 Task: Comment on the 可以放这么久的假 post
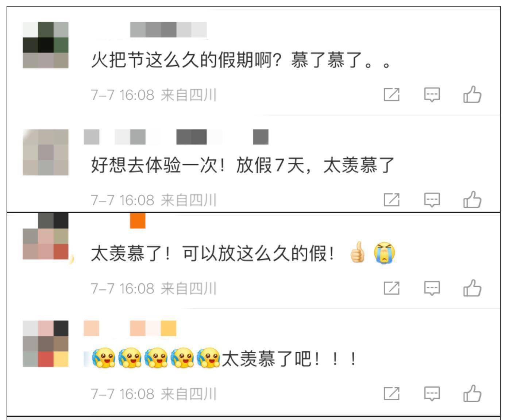432,288
